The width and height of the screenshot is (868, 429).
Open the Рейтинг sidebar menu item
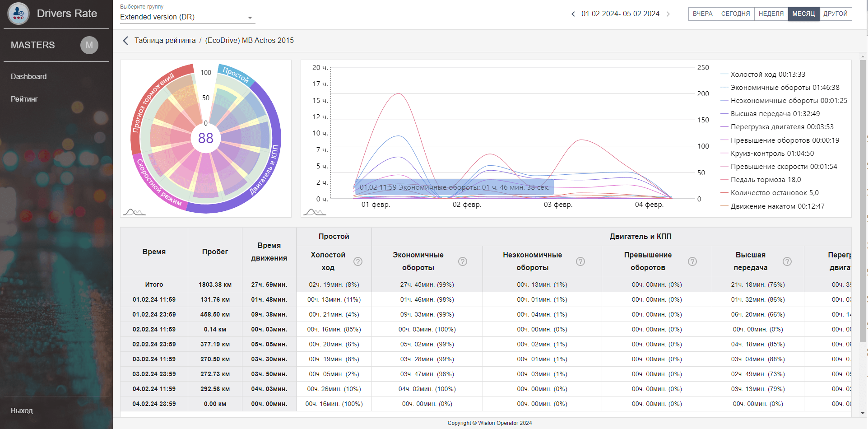coord(24,99)
